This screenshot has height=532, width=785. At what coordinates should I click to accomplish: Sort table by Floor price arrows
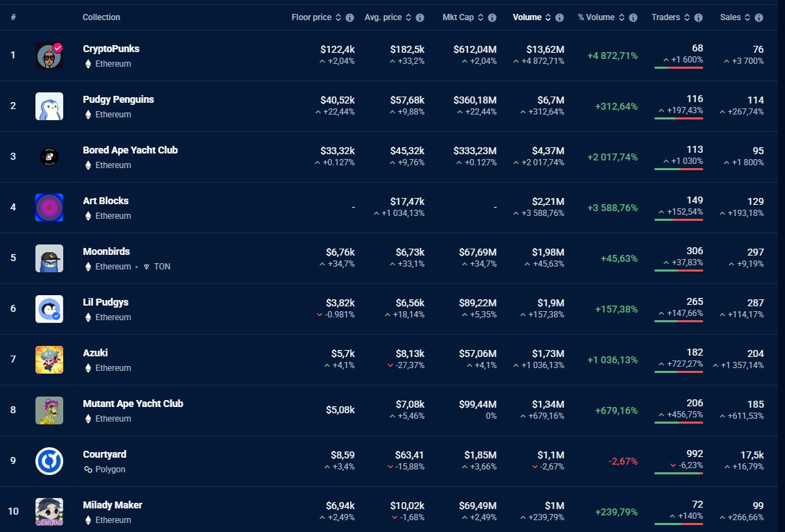(338, 17)
